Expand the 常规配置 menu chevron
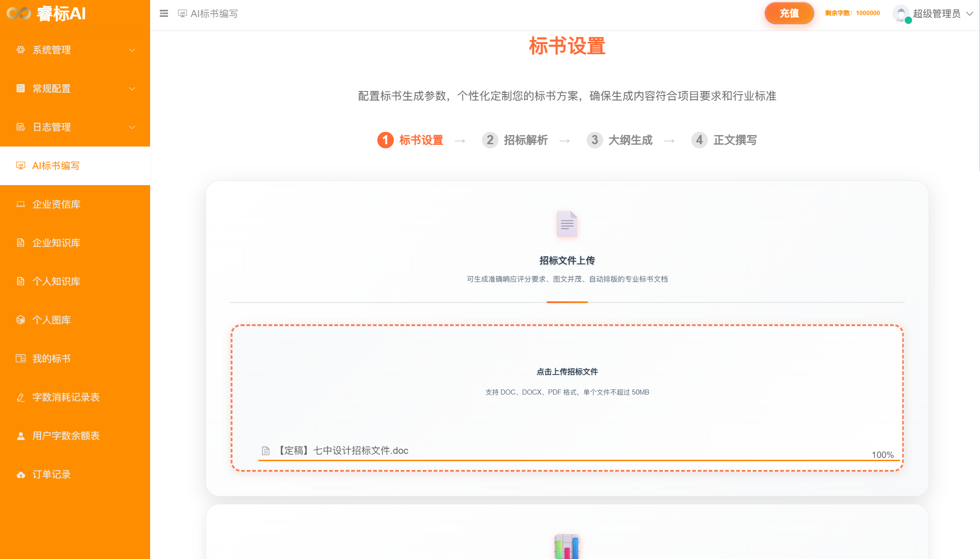This screenshot has width=980, height=559. [x=132, y=89]
